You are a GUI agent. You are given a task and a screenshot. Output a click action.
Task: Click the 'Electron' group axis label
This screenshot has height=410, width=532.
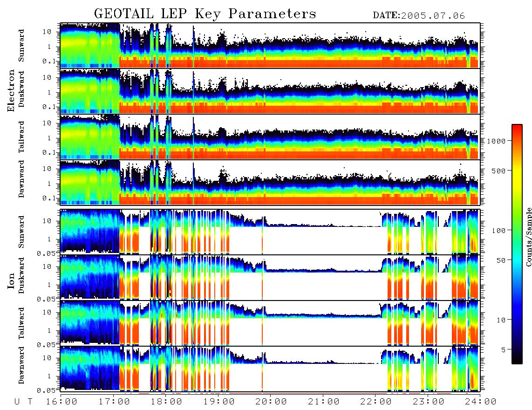point(11,90)
